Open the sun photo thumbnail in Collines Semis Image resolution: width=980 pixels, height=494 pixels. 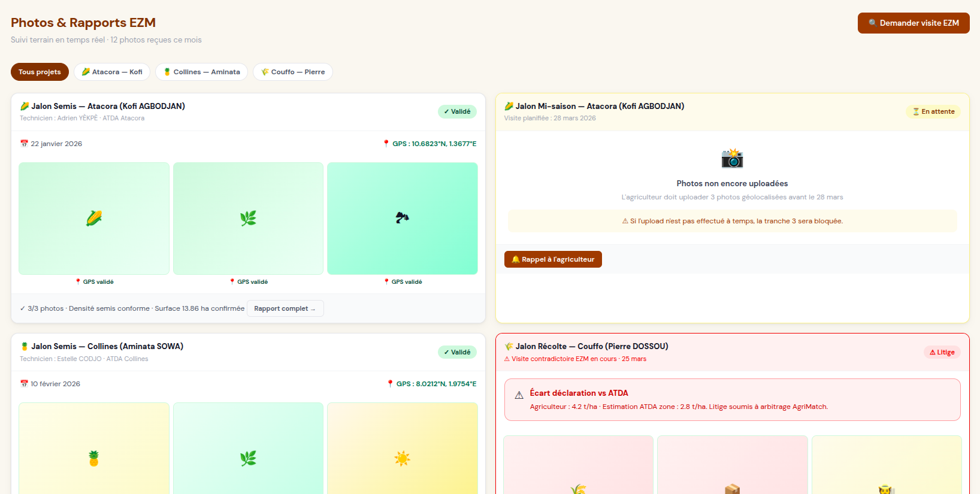tap(403, 448)
